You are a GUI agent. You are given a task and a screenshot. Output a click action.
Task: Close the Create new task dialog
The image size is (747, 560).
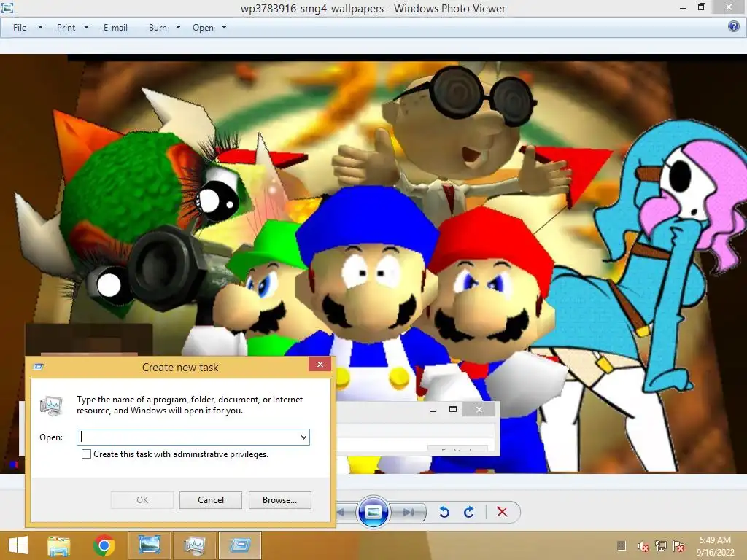(x=320, y=364)
